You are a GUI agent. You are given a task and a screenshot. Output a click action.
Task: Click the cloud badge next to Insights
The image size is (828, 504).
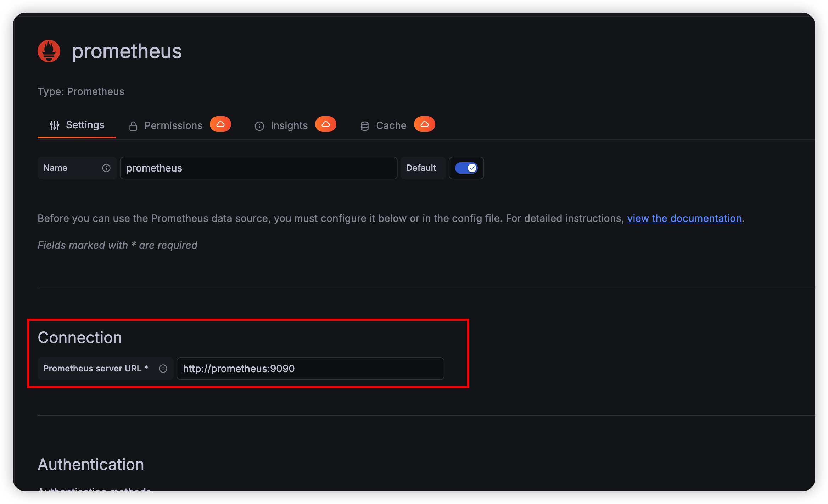point(326,124)
